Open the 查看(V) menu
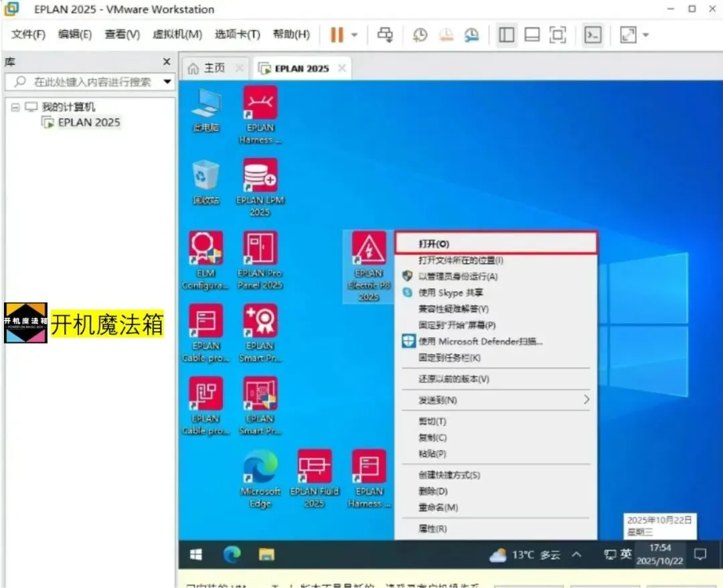The image size is (723, 588). [x=123, y=35]
